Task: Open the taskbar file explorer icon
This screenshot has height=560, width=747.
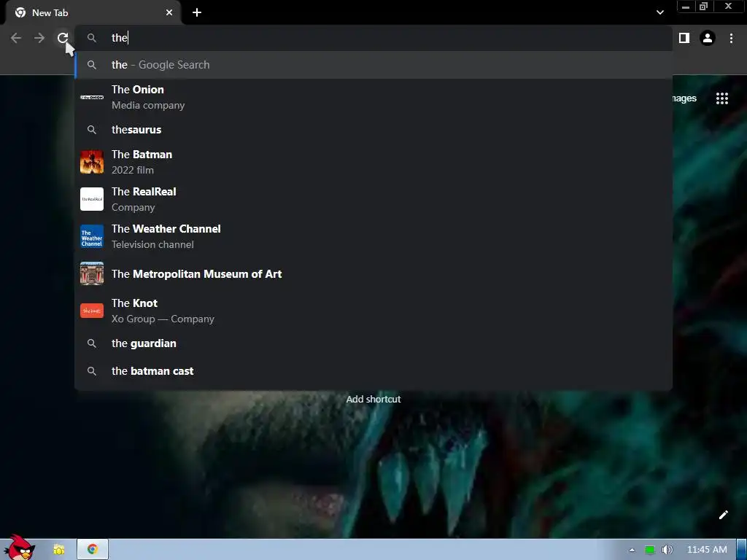Action: (58, 550)
